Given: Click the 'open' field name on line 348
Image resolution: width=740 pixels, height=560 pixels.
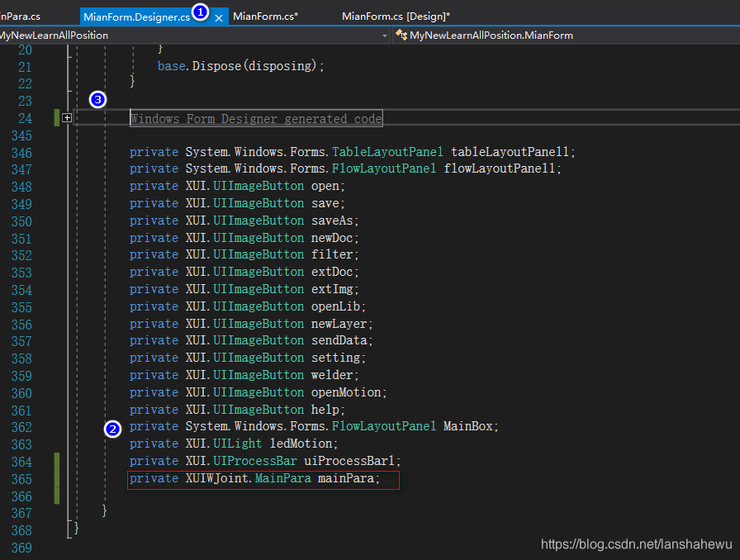Looking at the screenshot, I should (x=325, y=186).
